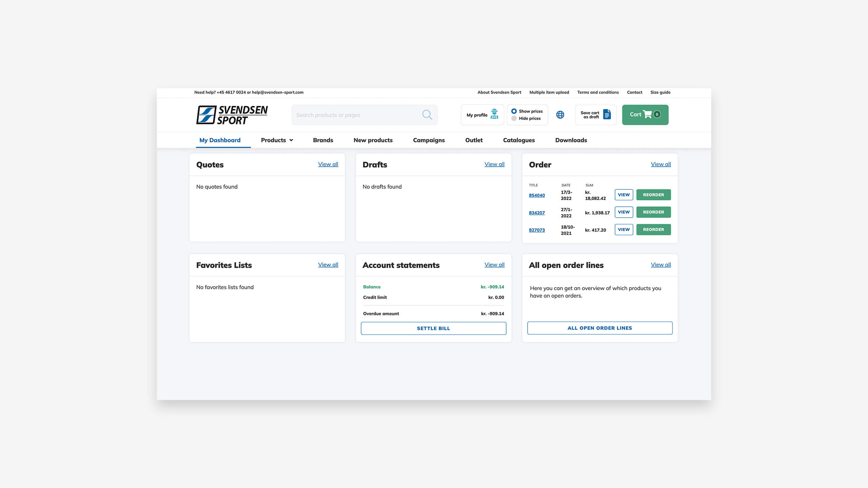Expand the Products dropdown menu
The width and height of the screenshot is (868, 488).
tap(277, 140)
